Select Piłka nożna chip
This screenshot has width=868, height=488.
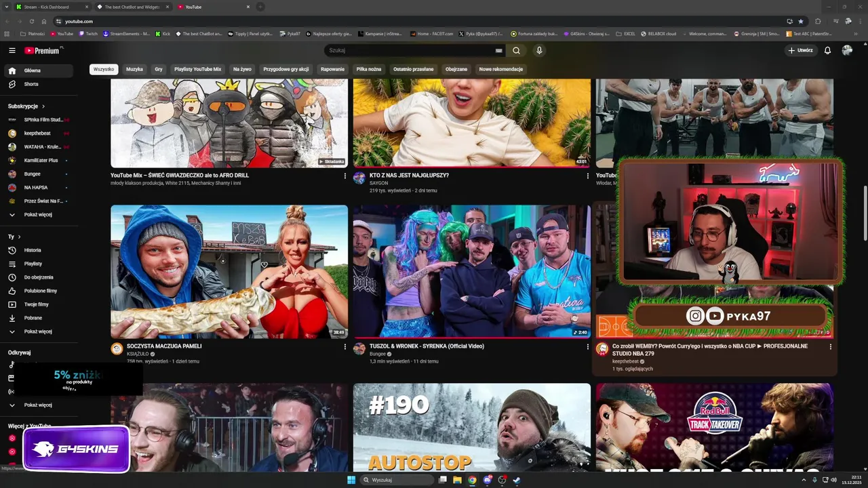point(369,69)
